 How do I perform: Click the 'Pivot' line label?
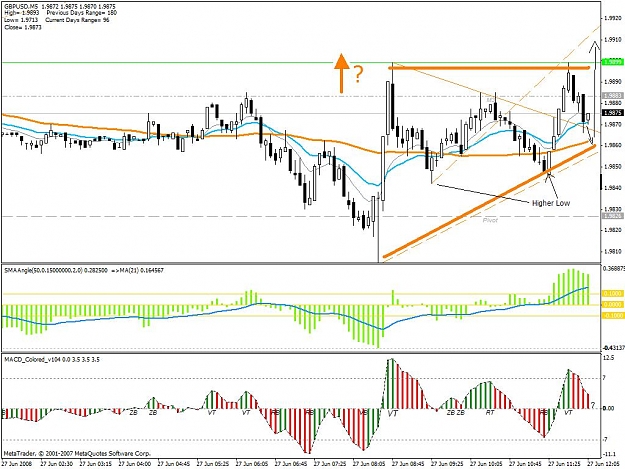pyautogui.click(x=490, y=220)
